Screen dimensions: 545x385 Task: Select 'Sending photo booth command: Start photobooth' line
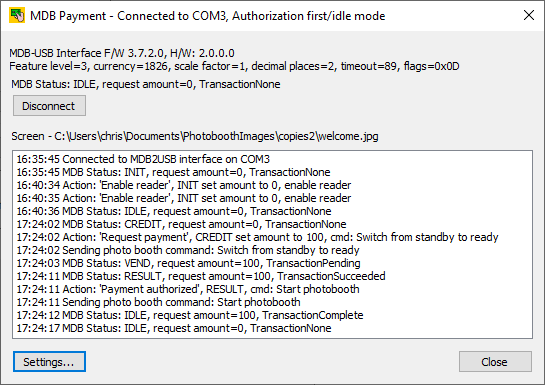pos(158,302)
